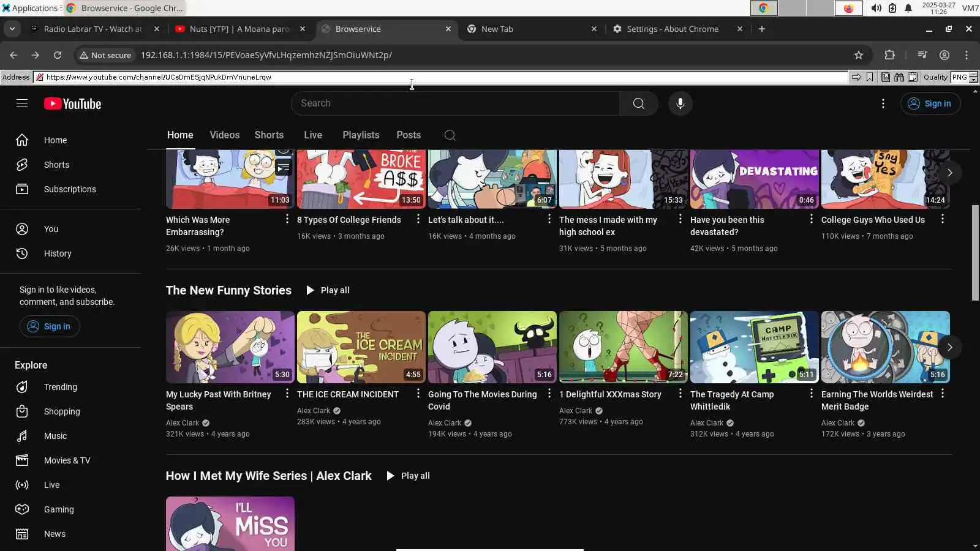Open the Alex Clark channel link under THE ICE CREAM INCIDENT
This screenshot has width=980, height=551.
[x=314, y=411]
